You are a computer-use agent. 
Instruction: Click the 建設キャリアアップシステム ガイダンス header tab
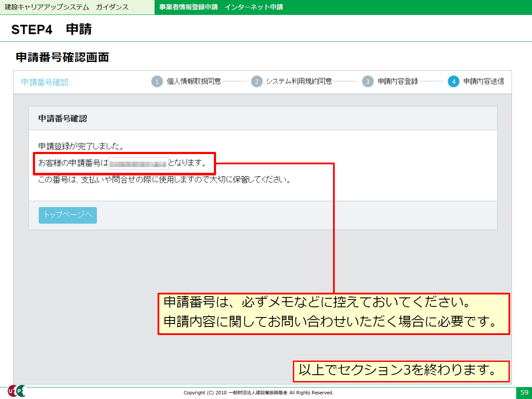(66, 7)
